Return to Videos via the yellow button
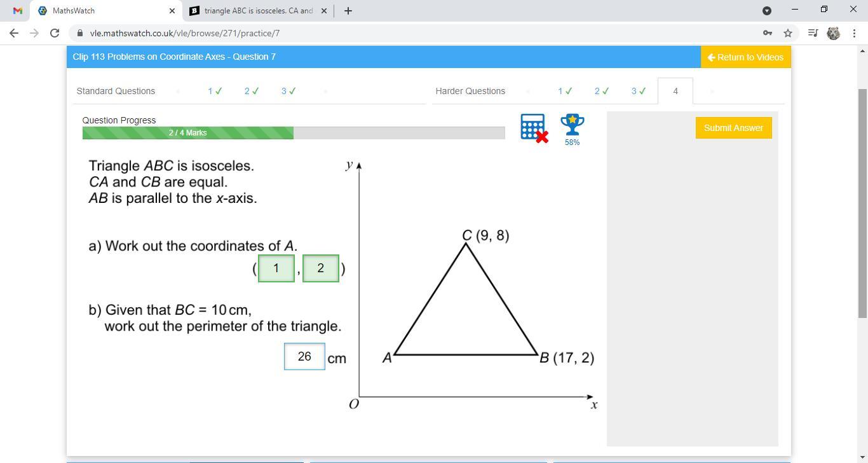Viewport: 868px width, 463px height. pos(745,57)
